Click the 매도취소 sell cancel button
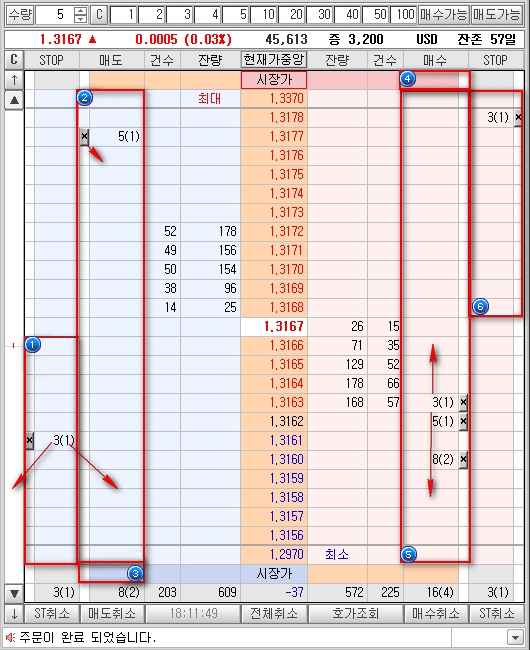The image size is (530, 650). point(112,614)
